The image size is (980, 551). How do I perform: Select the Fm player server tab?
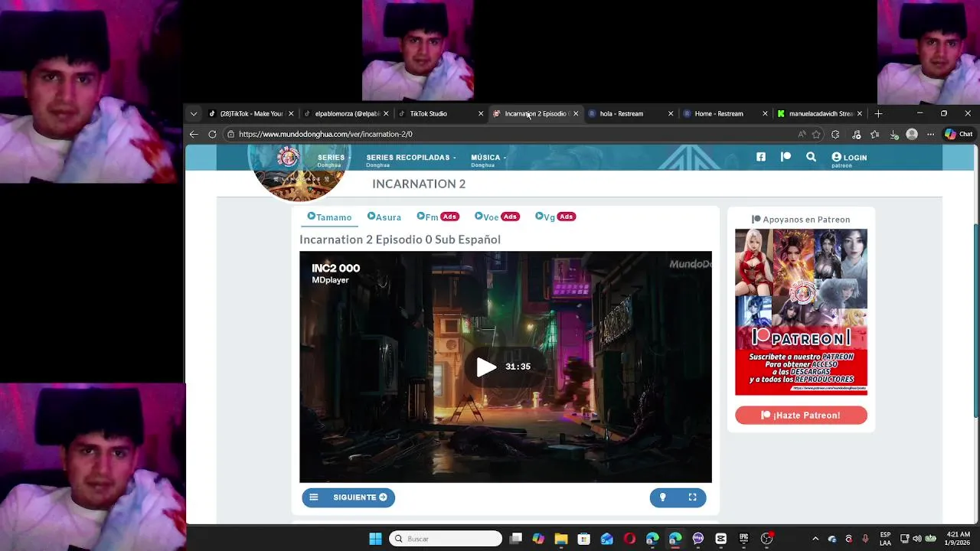(x=437, y=217)
